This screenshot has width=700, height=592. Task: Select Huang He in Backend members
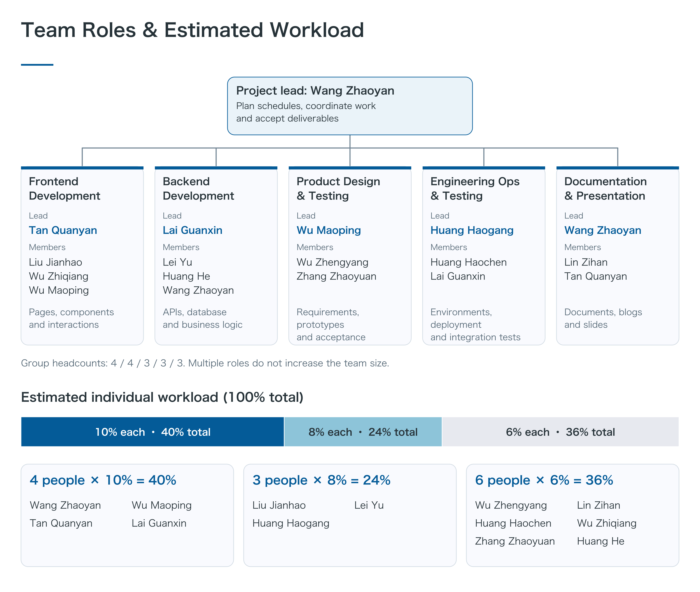[x=186, y=276]
